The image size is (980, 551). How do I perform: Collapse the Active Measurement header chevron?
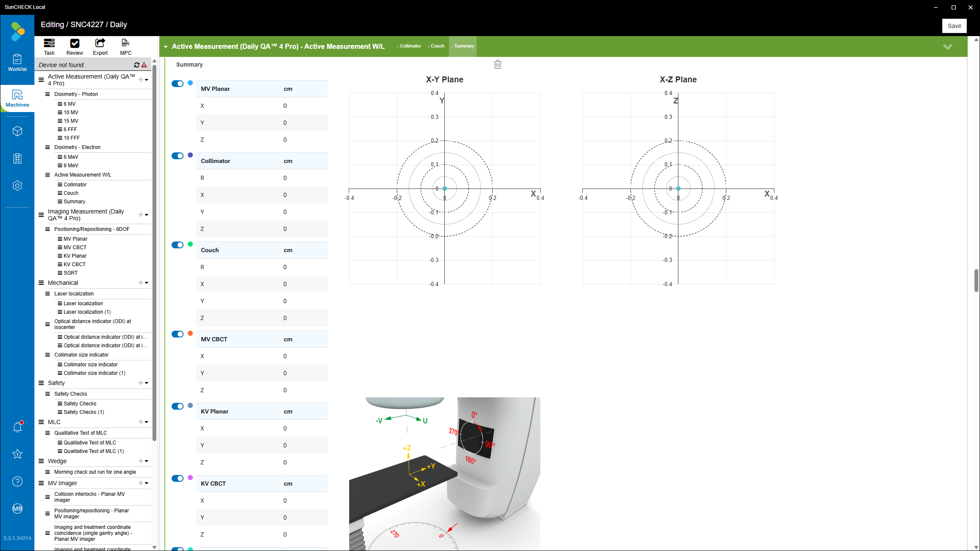947,47
